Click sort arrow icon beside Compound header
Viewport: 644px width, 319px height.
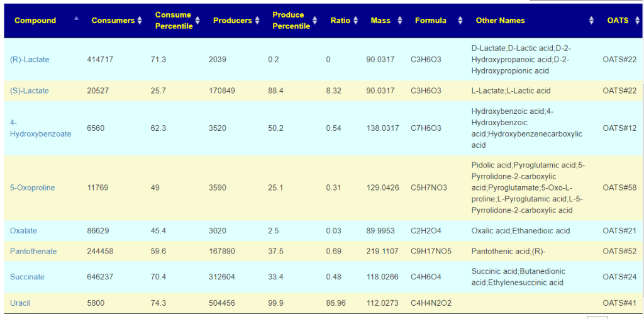pyautogui.click(x=76, y=18)
